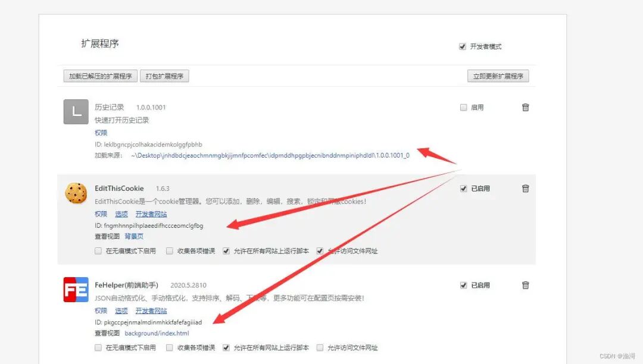
Task: Check 在无痕模式下启用 for EditThisCookie
Action: tap(98, 251)
